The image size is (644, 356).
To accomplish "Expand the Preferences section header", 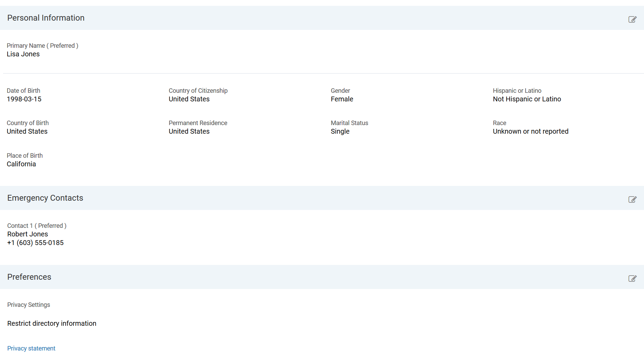I will (29, 277).
